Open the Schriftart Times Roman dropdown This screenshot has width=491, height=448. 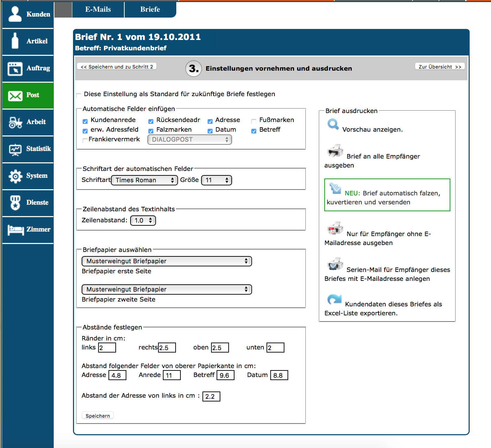(x=144, y=180)
